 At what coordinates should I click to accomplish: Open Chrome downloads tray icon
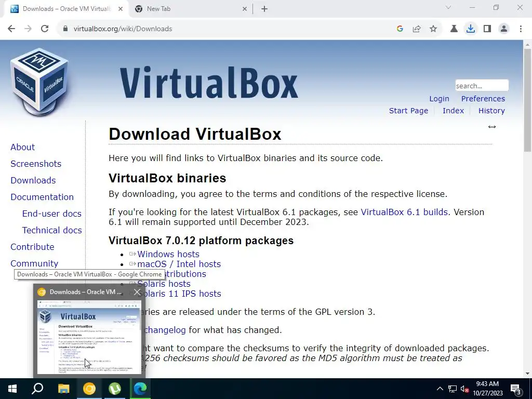[x=471, y=29]
